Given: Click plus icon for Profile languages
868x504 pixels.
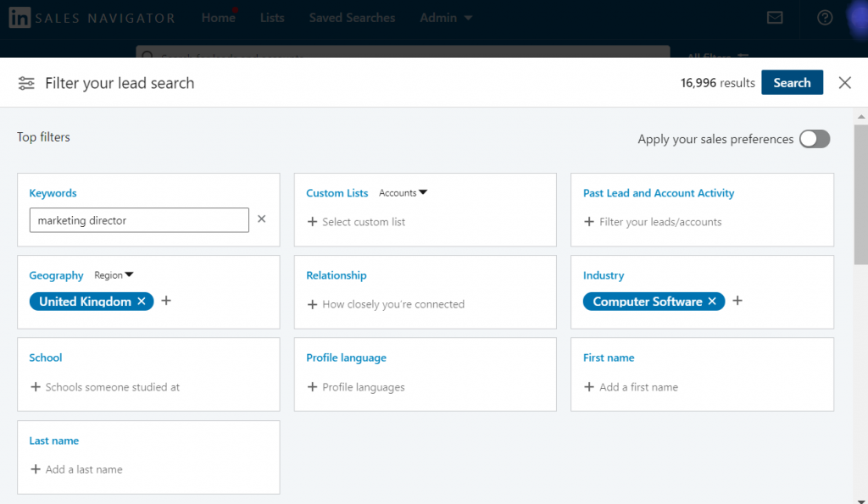Looking at the screenshot, I should [x=312, y=387].
